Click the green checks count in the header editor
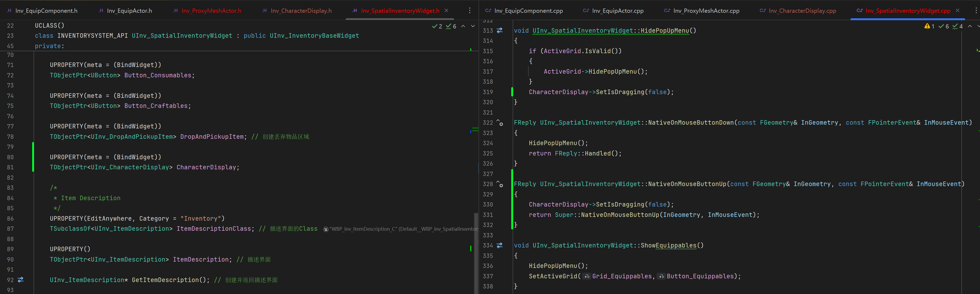The image size is (980, 294). (x=437, y=26)
